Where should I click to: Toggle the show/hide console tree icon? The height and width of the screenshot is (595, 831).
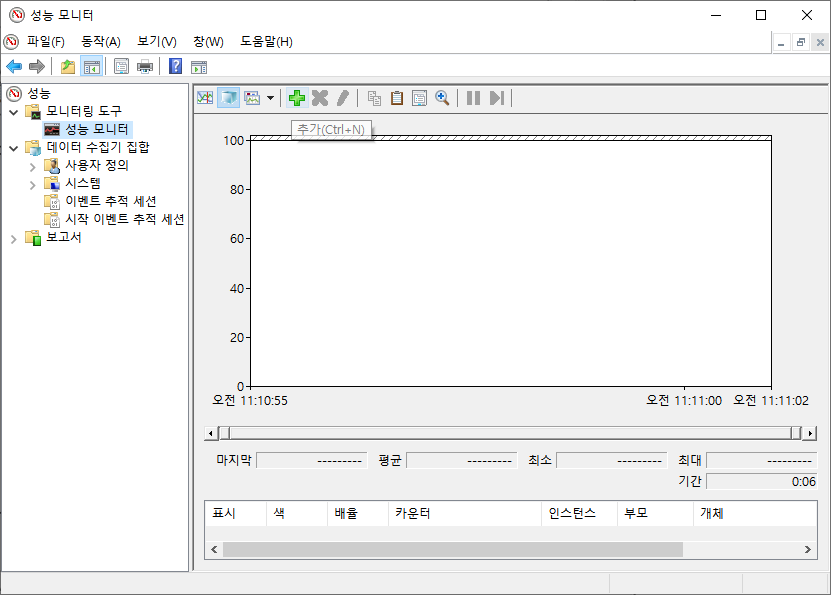tap(92, 67)
